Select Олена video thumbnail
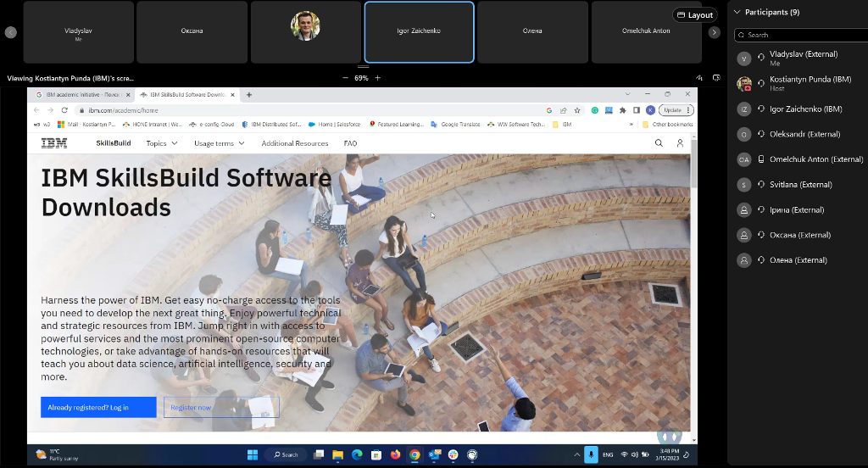The width and height of the screenshot is (868, 468). point(532,32)
